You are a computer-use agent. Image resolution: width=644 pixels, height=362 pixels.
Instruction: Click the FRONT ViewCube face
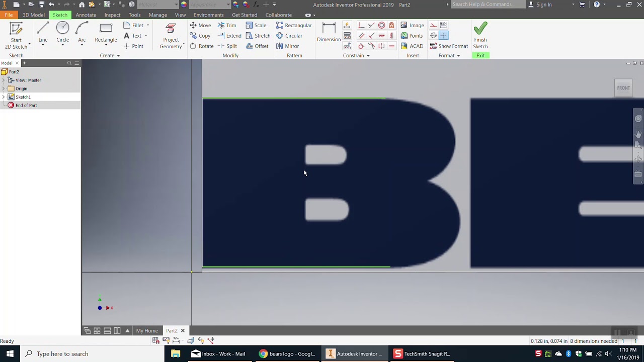tap(623, 88)
